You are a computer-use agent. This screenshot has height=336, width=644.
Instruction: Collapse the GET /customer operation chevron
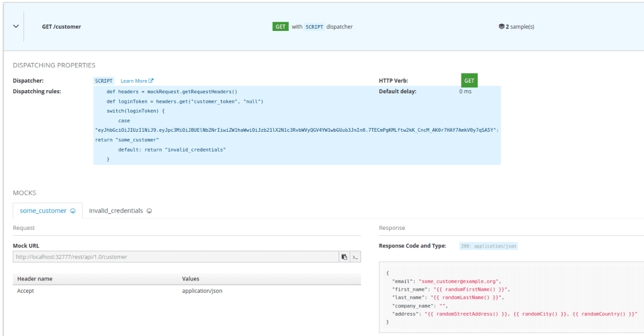click(15, 26)
